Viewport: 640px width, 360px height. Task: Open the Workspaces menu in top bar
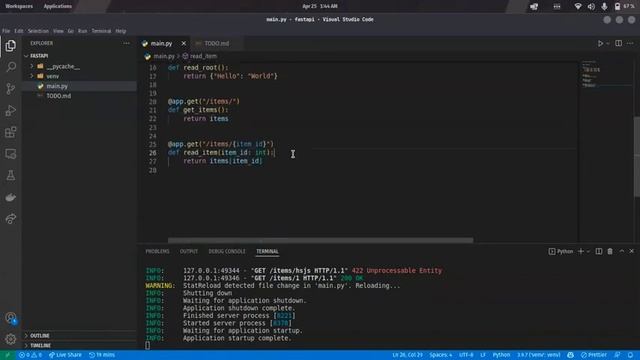(19, 6)
